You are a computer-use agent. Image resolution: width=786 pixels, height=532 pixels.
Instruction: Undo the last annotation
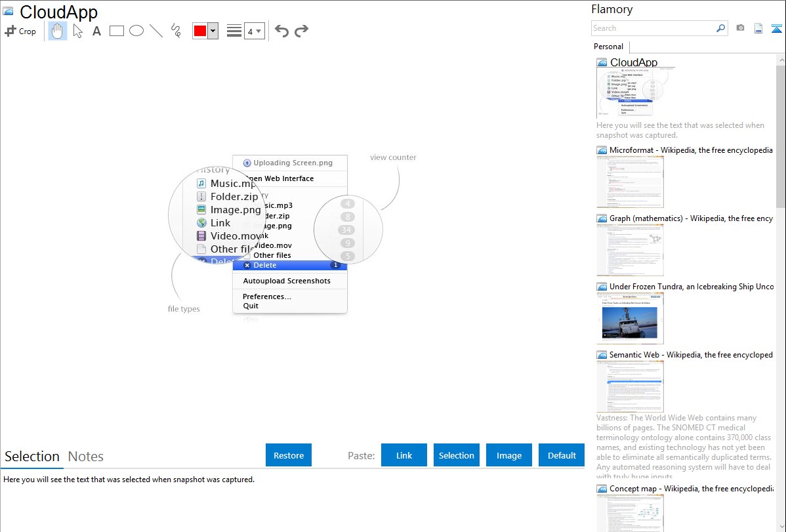281,31
